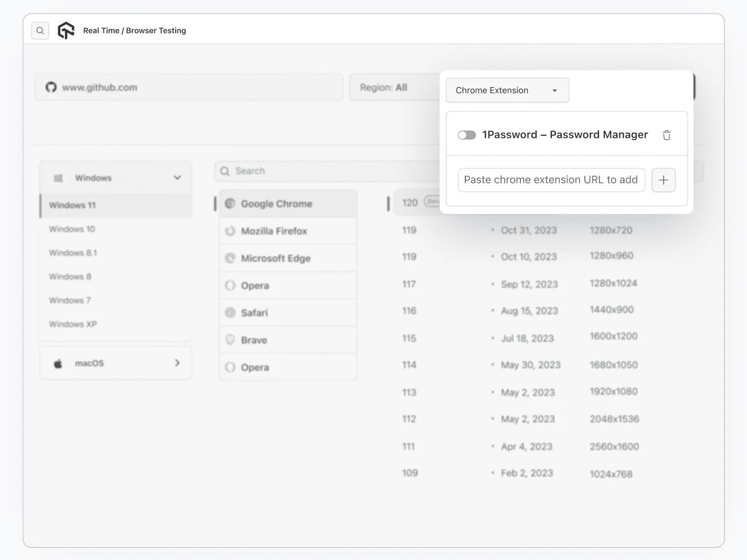Select browser version 113
Screen dimensions: 747x560
409,392
